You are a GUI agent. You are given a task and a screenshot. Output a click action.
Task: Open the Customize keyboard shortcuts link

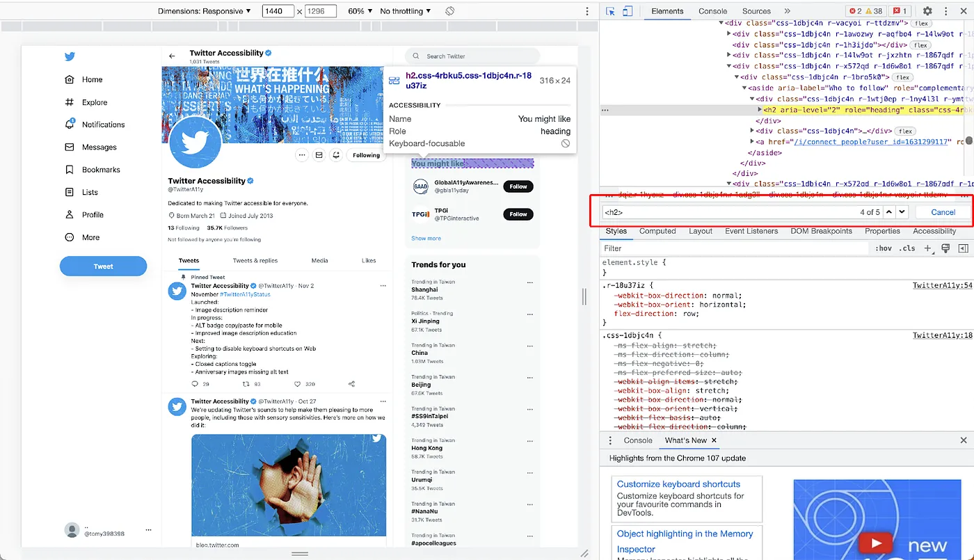coord(678,484)
